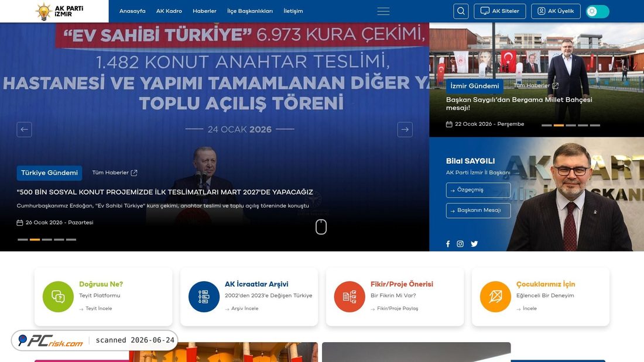This screenshot has width=644, height=362.
Task: Click the 22 Ocak 2026 date calendar icon
Action: [x=449, y=124]
